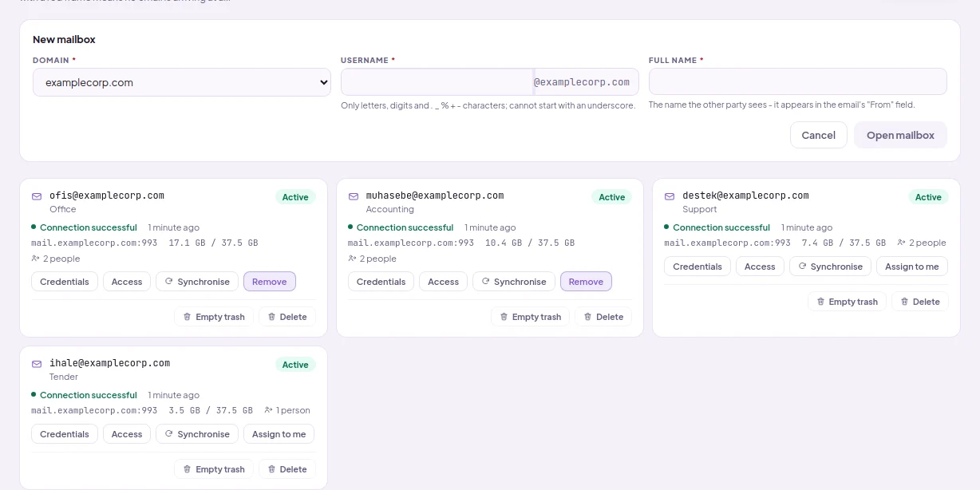Delete the muhasebe mailbox
Screen dimensions: 980x490
tap(604, 317)
